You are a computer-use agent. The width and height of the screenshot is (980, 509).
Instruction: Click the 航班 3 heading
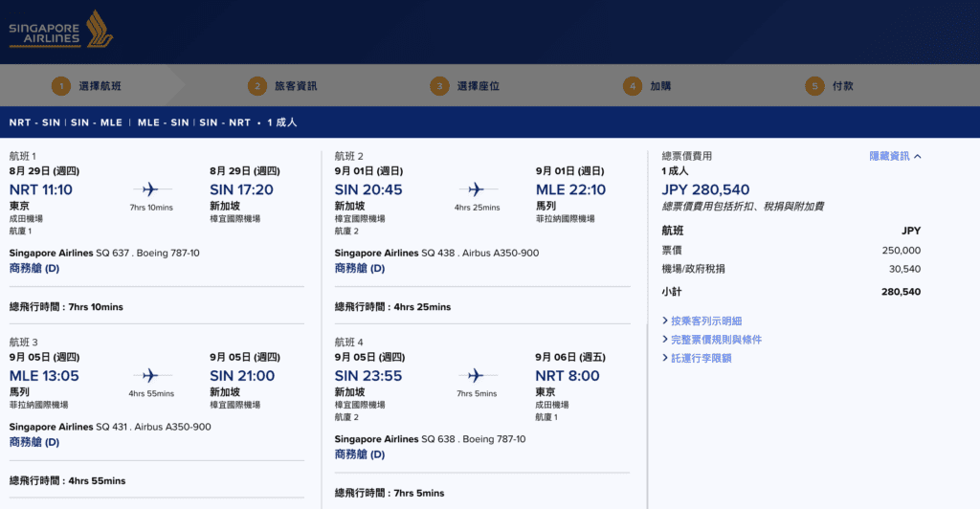[23, 343]
